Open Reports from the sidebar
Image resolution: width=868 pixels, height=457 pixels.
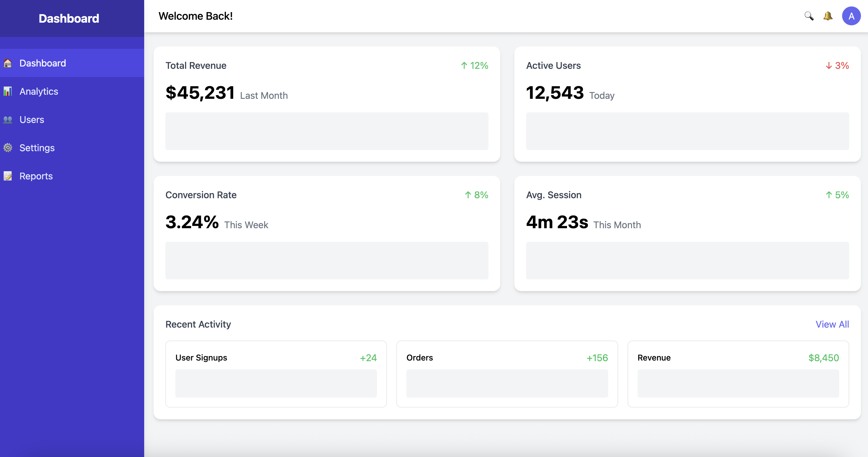(36, 176)
